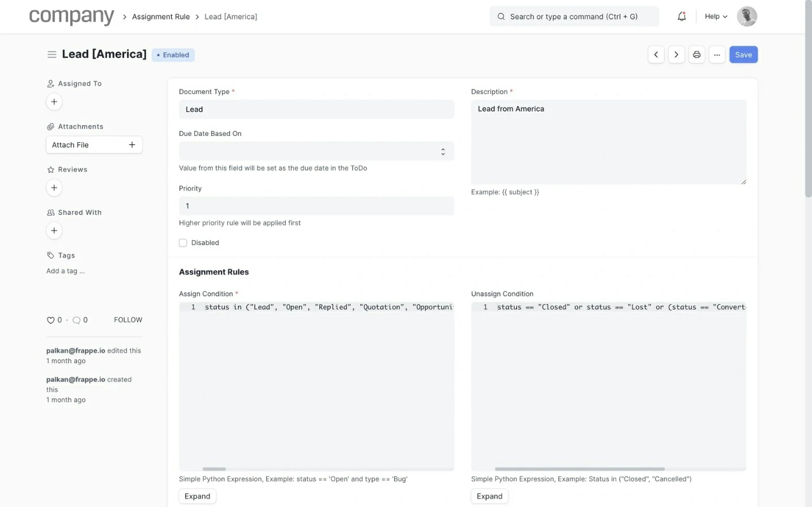Click the Save button

[x=743, y=55]
